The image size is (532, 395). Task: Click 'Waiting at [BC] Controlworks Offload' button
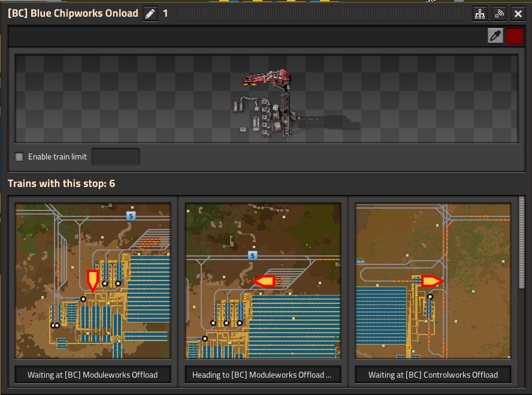[x=433, y=375]
